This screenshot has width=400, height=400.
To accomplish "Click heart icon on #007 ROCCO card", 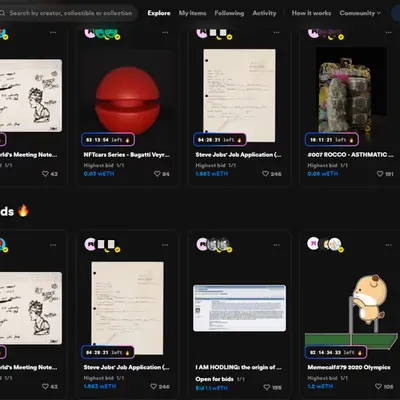I will point(380,174).
